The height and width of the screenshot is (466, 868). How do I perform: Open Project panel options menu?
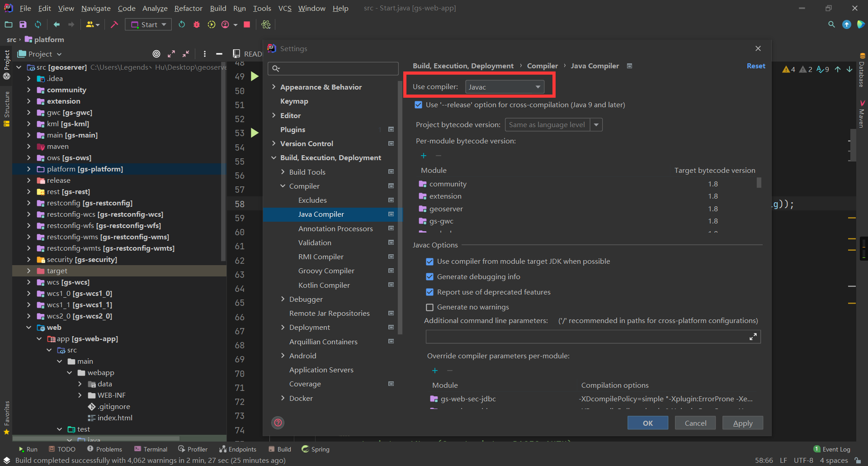(x=205, y=54)
